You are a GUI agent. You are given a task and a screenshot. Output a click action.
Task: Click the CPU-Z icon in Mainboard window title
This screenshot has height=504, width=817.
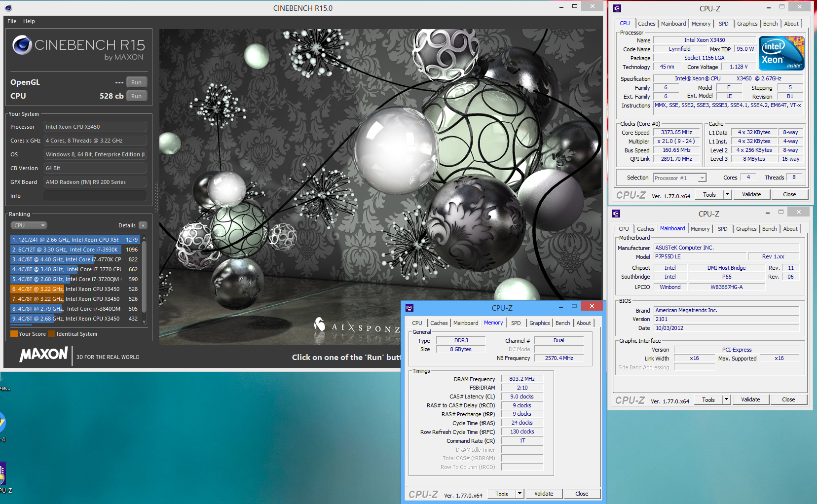(x=616, y=214)
